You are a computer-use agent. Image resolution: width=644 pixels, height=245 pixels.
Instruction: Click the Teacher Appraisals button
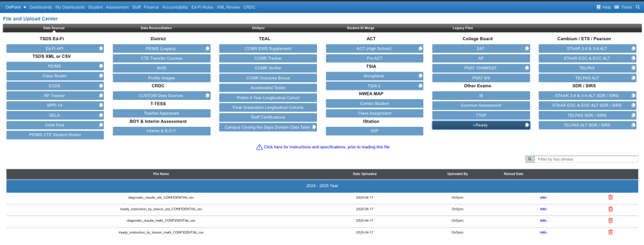click(162, 113)
